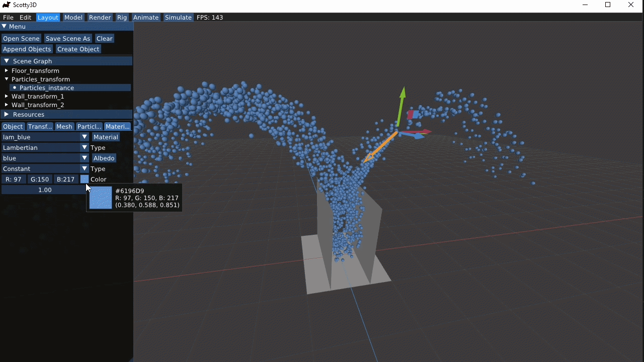
Task: Click the 1.00 value slider
Action: click(x=45, y=190)
